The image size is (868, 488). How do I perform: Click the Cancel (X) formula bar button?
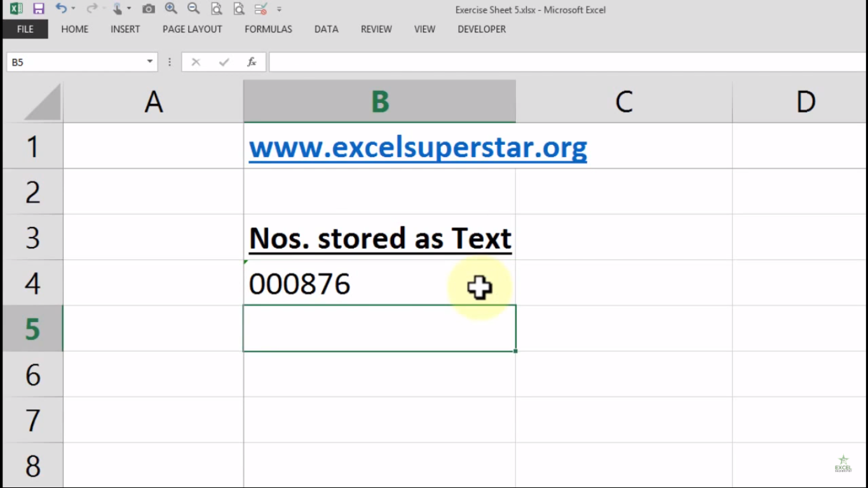point(196,62)
